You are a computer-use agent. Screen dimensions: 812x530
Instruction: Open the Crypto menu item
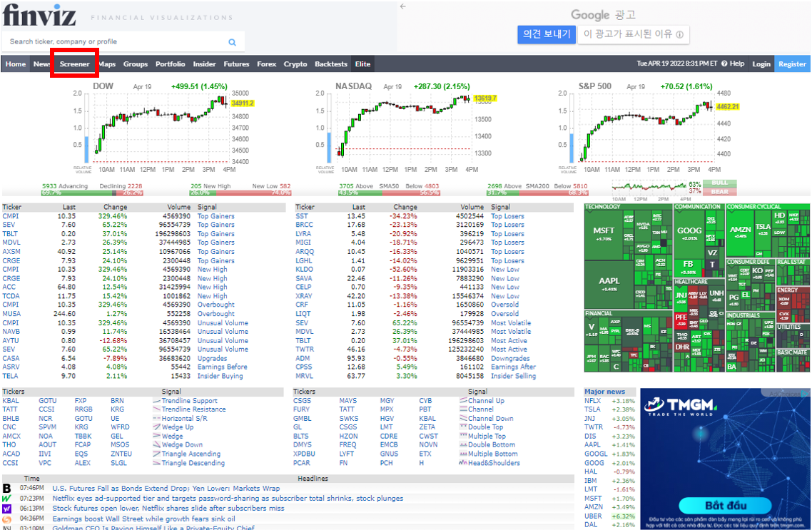[295, 64]
